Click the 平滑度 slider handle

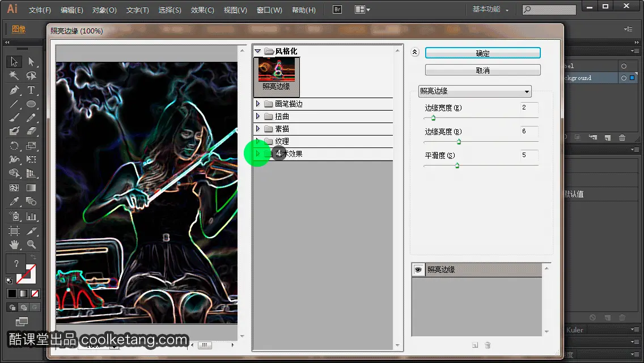coord(457,166)
